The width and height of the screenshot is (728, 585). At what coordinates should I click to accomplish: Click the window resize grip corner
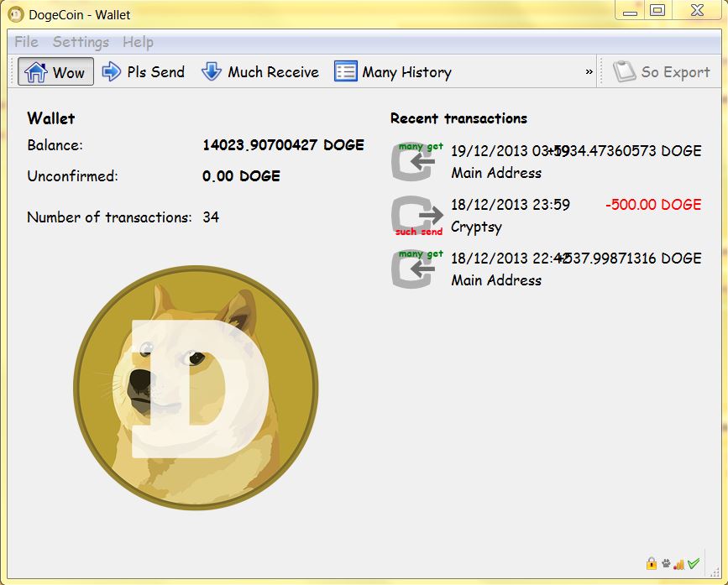pos(718,576)
